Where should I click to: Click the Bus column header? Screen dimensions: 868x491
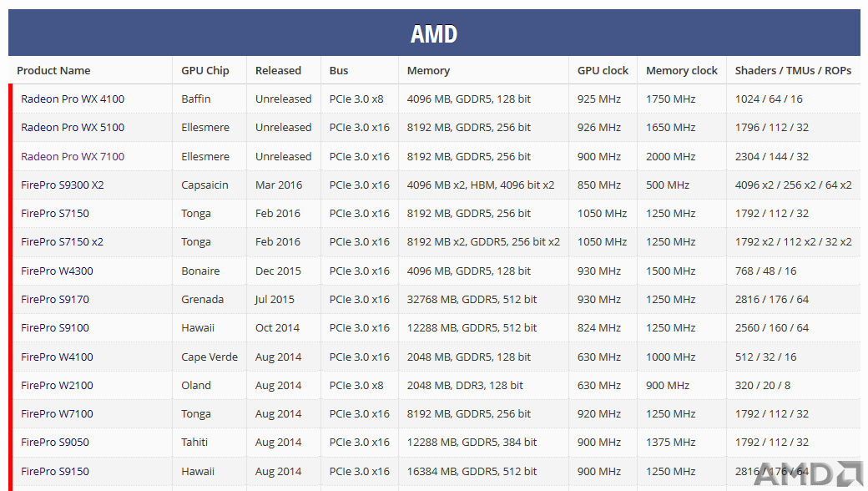[x=339, y=70]
